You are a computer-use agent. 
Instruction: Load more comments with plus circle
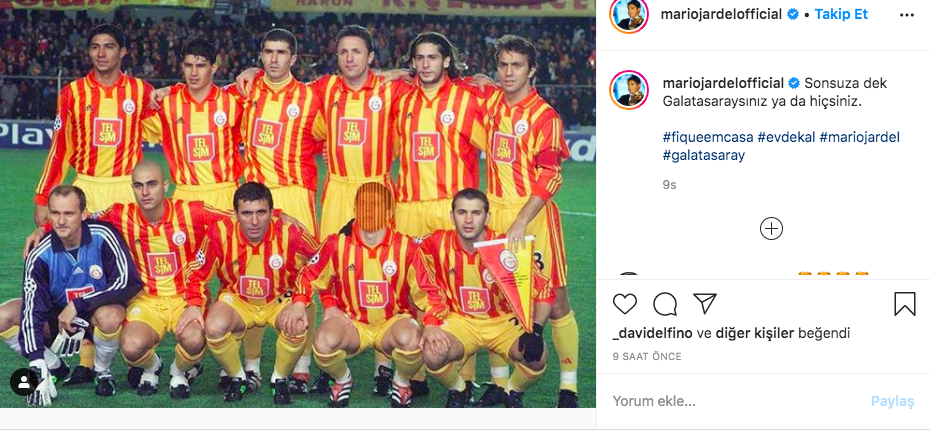tap(771, 229)
